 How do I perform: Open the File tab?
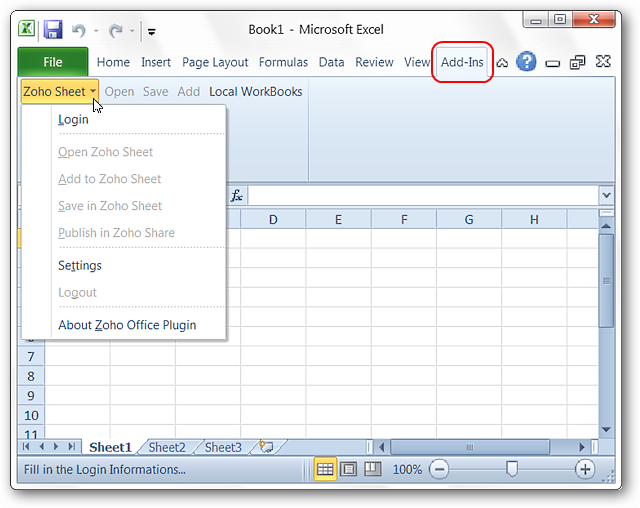coord(53,62)
